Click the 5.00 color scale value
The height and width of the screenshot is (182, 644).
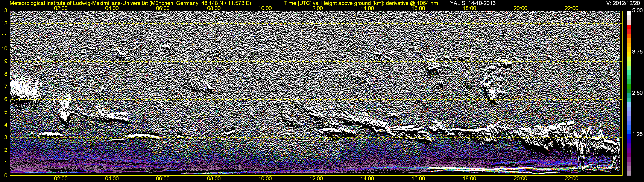pos(637,10)
